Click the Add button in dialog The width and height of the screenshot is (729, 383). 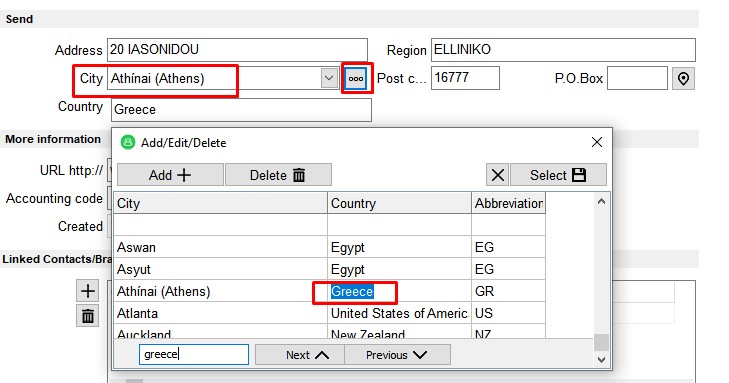coord(170,175)
